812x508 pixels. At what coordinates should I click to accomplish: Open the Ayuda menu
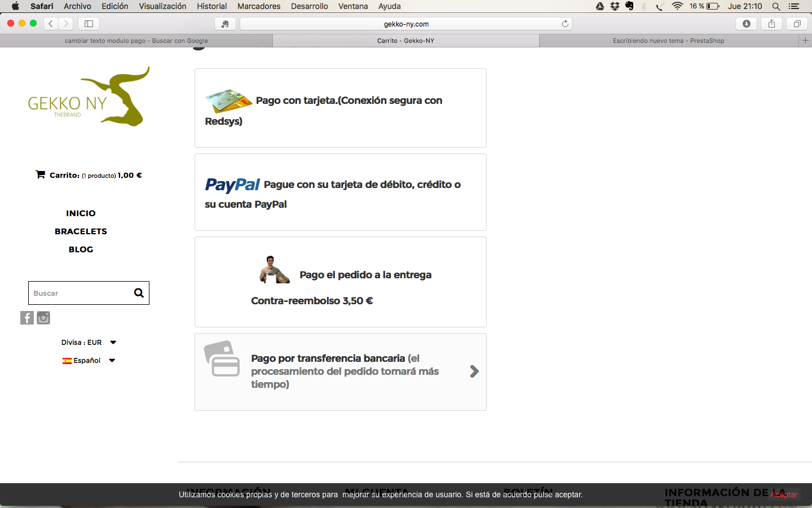pyautogui.click(x=390, y=6)
